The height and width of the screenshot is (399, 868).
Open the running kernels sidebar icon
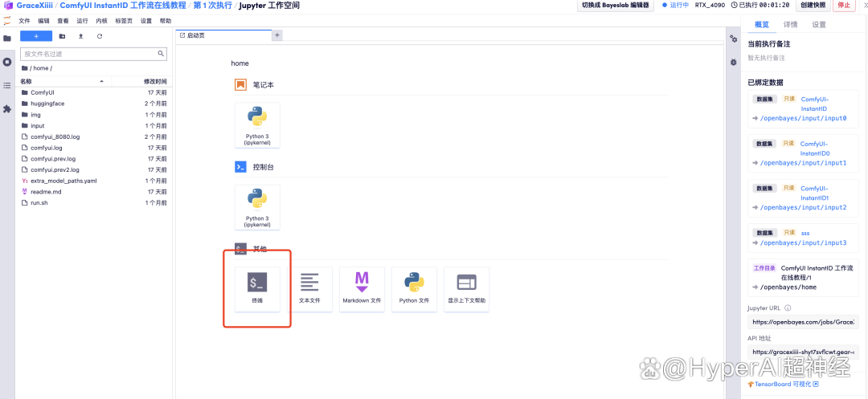pos(7,62)
